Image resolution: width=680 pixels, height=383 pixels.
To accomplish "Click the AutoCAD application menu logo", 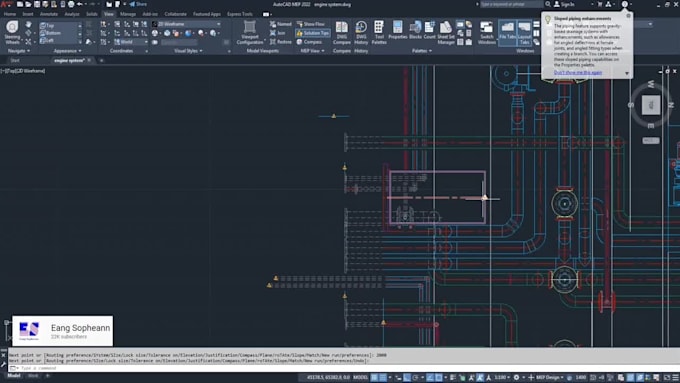I will [x=6, y=4].
